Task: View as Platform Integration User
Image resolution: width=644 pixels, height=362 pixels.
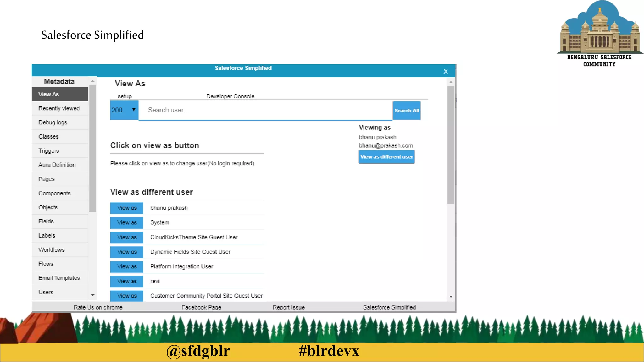Action: 127,266
